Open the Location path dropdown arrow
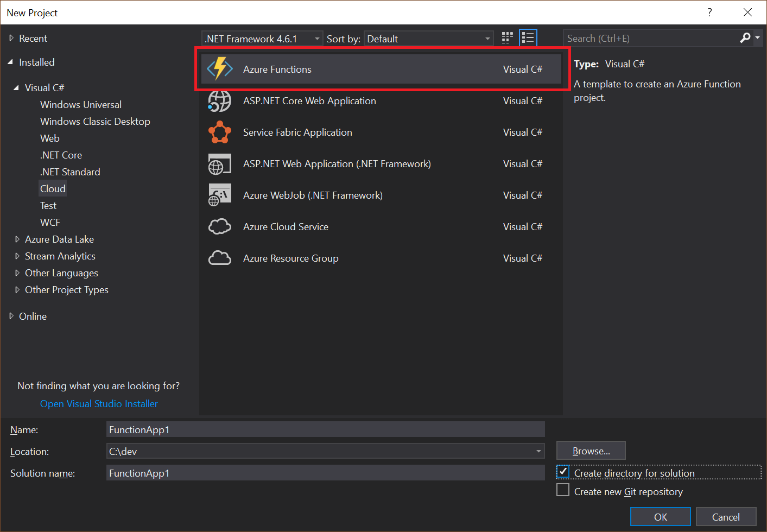 pyautogui.click(x=538, y=451)
